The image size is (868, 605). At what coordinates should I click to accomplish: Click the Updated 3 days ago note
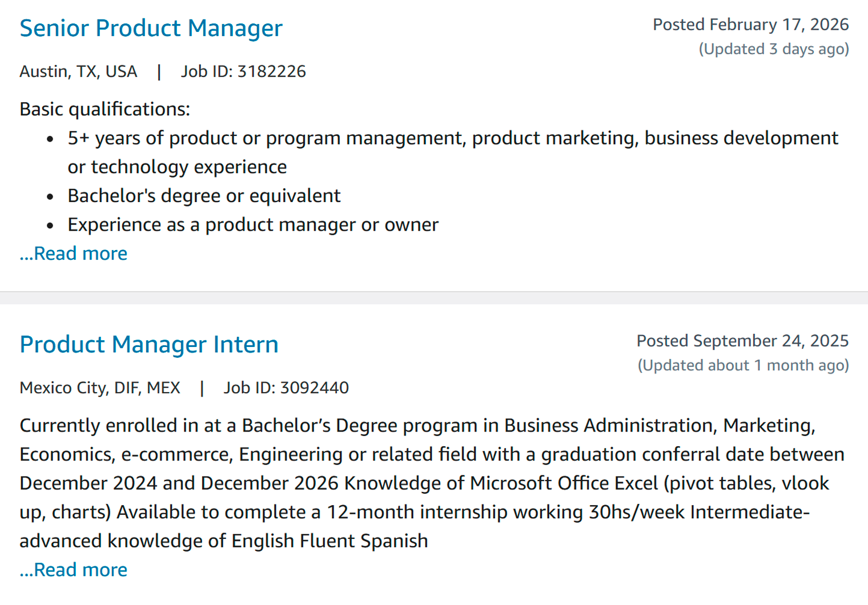[774, 49]
